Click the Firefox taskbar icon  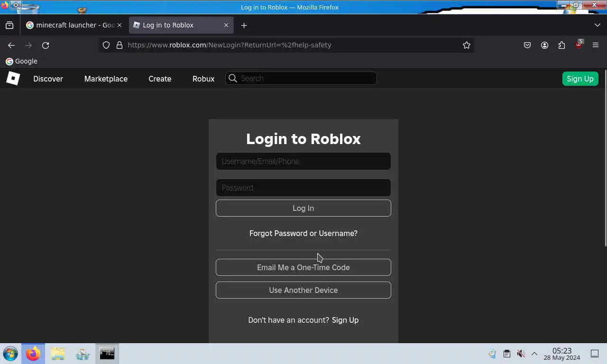point(33,354)
